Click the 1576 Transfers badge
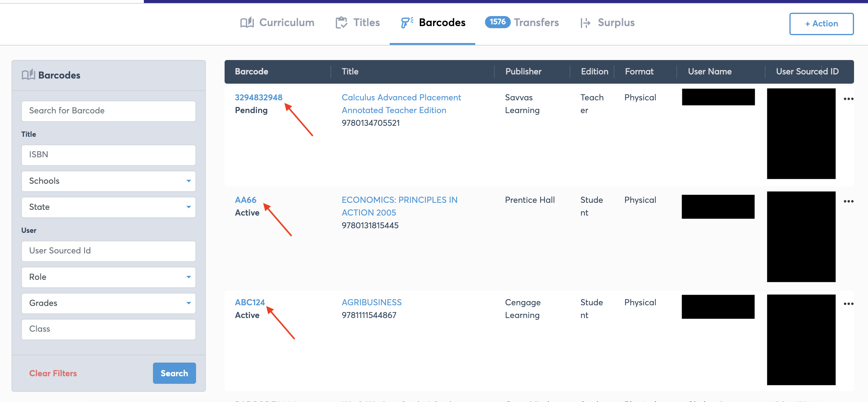The image size is (868, 402). point(497,22)
